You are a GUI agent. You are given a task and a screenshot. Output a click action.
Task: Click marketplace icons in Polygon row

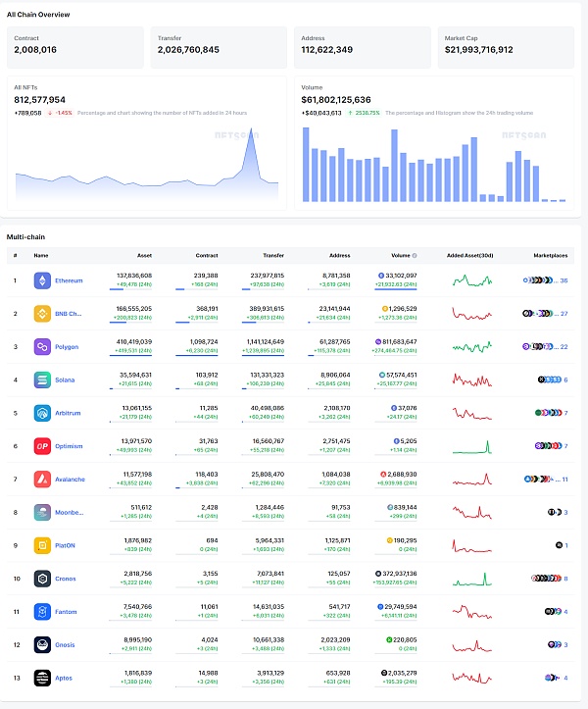click(x=537, y=347)
